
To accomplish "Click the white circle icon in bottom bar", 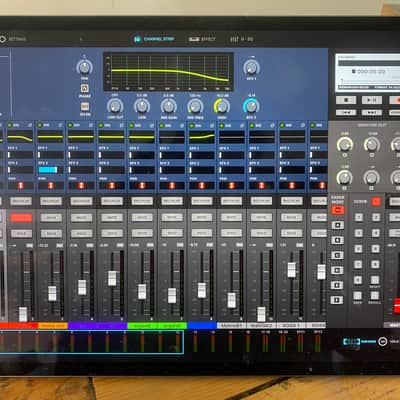I will [383, 341].
